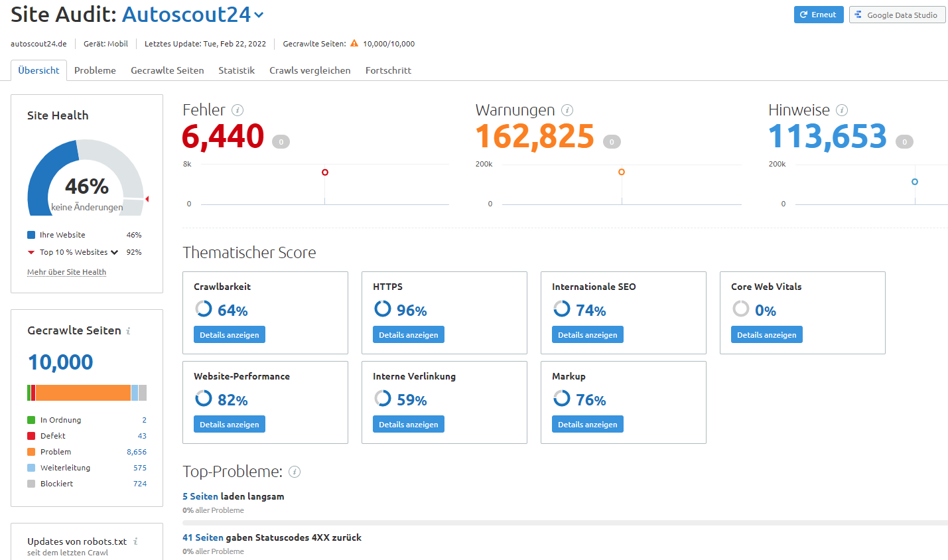The image size is (948, 560).
Task: Click the Blockiert count 724
Action: (x=140, y=484)
